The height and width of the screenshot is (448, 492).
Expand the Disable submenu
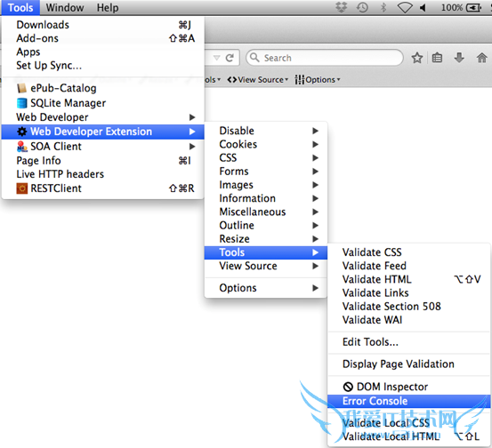pos(266,131)
